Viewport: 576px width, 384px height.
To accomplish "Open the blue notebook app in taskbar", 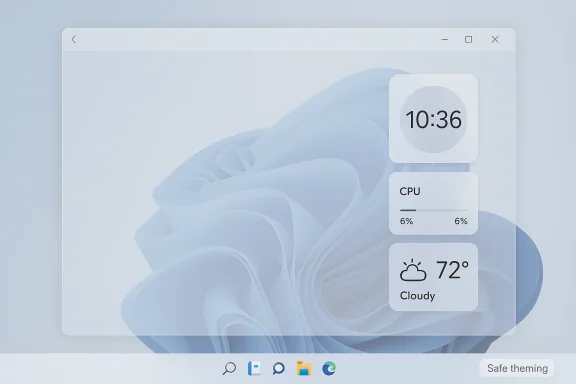I will point(254,368).
